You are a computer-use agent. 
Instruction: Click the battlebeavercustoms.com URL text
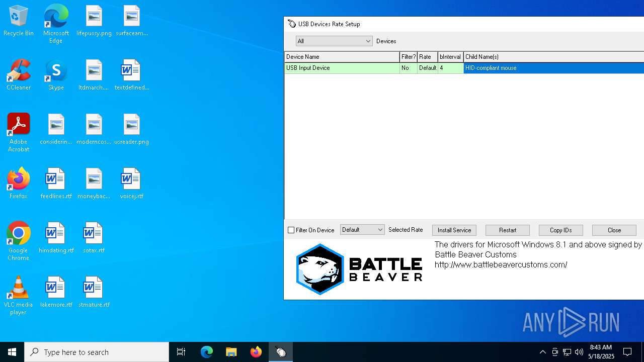pyautogui.click(x=501, y=264)
